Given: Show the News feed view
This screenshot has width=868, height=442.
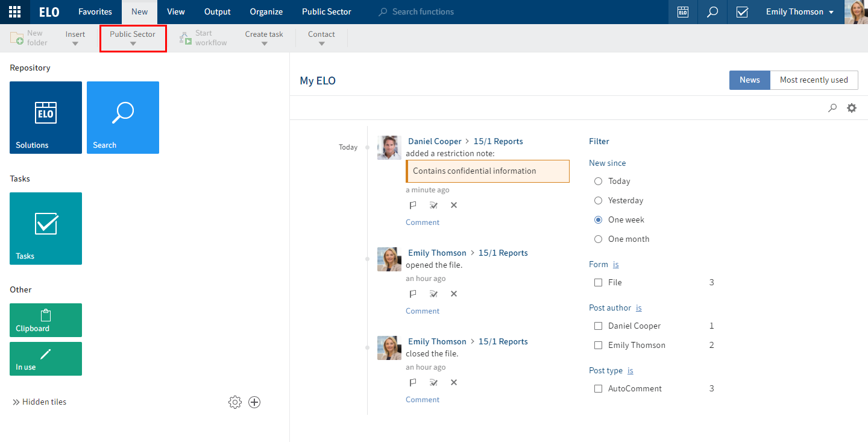Looking at the screenshot, I should click(750, 80).
